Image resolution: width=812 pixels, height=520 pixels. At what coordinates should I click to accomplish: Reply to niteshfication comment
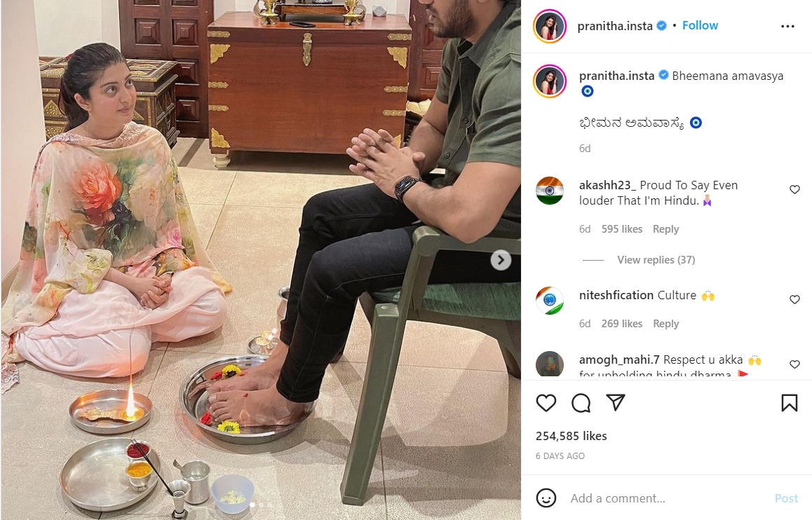coord(665,324)
